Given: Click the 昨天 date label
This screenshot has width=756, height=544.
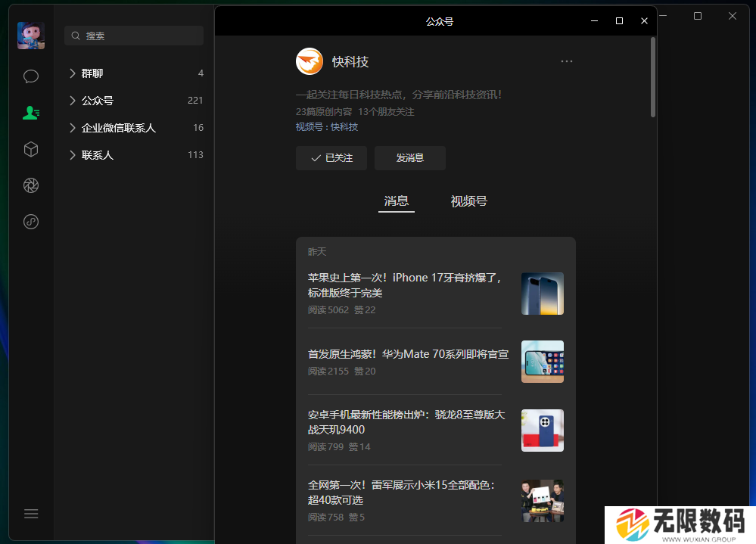Looking at the screenshot, I should (x=317, y=251).
